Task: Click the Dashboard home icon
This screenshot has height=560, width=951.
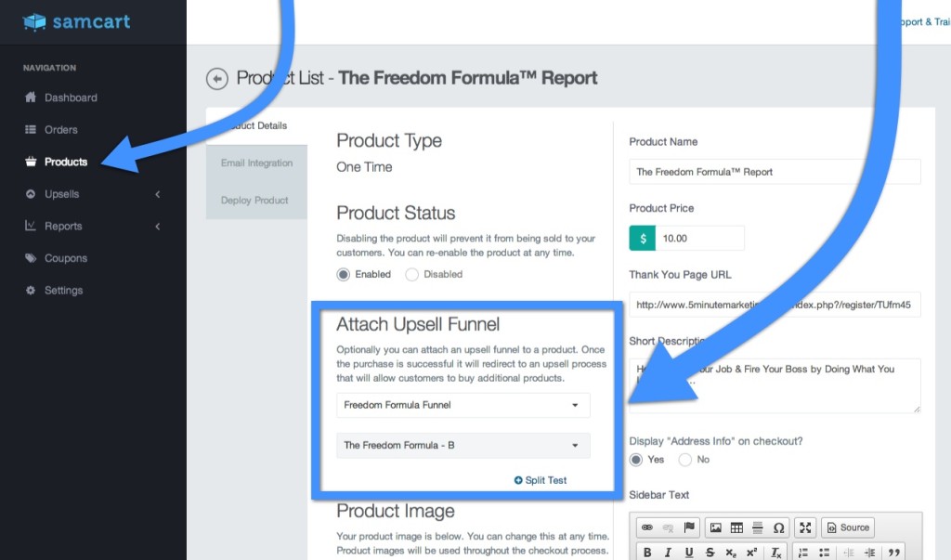Action: tap(31, 98)
